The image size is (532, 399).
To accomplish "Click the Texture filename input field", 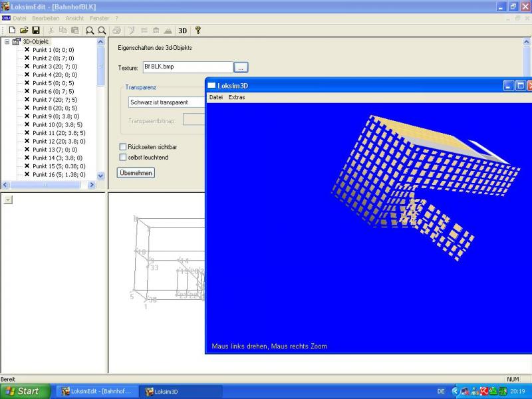I will (187, 67).
